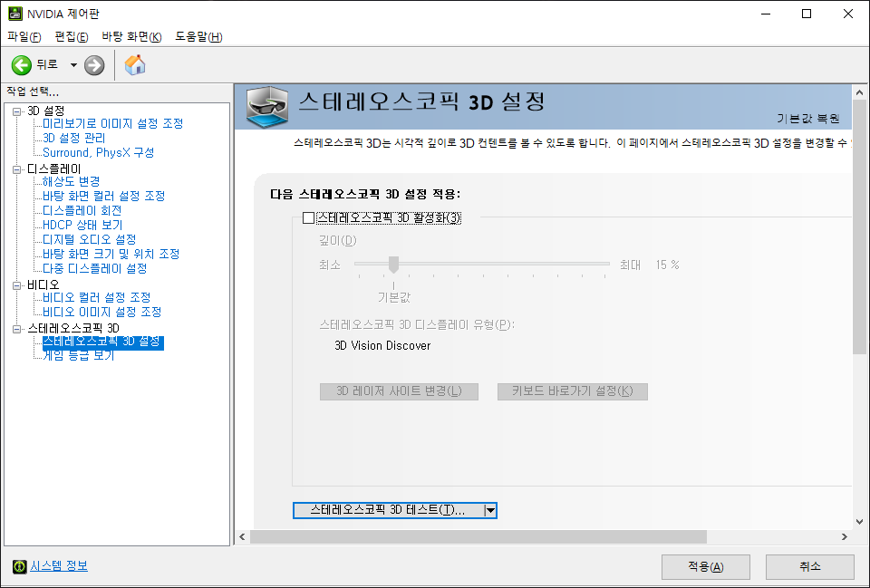Click the green Back arrow icon
Screen dimensions: 870x588
click(21, 65)
